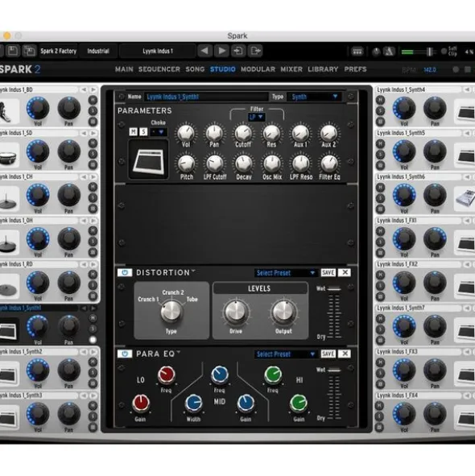The image size is (475, 476).
Task: Click the Vol knob of the BD track
Action: point(38,109)
